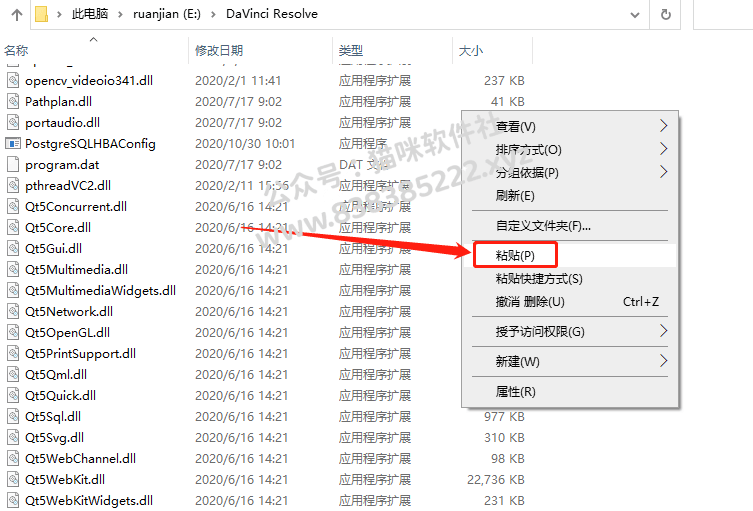The height and width of the screenshot is (511, 753).
Task: Navigate to 此电脑 in breadcrumb
Action: click(90, 14)
